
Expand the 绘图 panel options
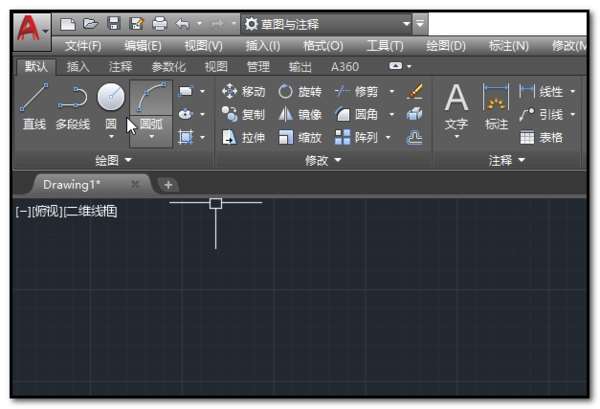tap(113, 160)
